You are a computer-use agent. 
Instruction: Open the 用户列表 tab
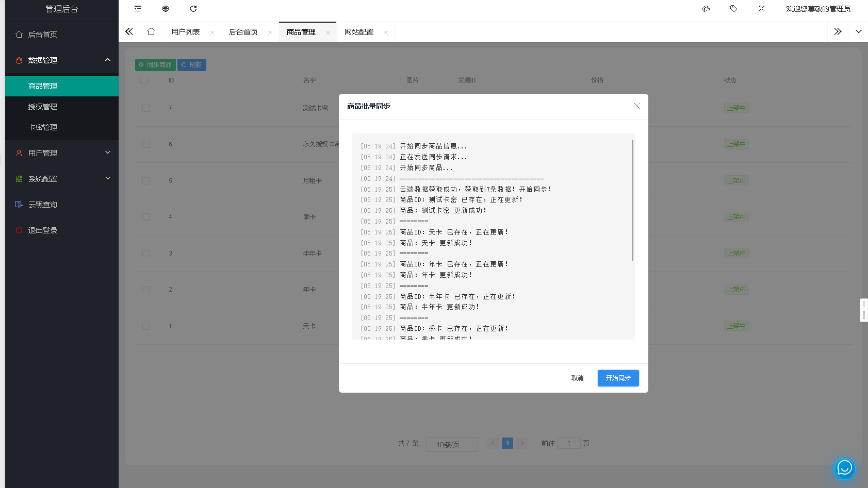click(x=187, y=31)
